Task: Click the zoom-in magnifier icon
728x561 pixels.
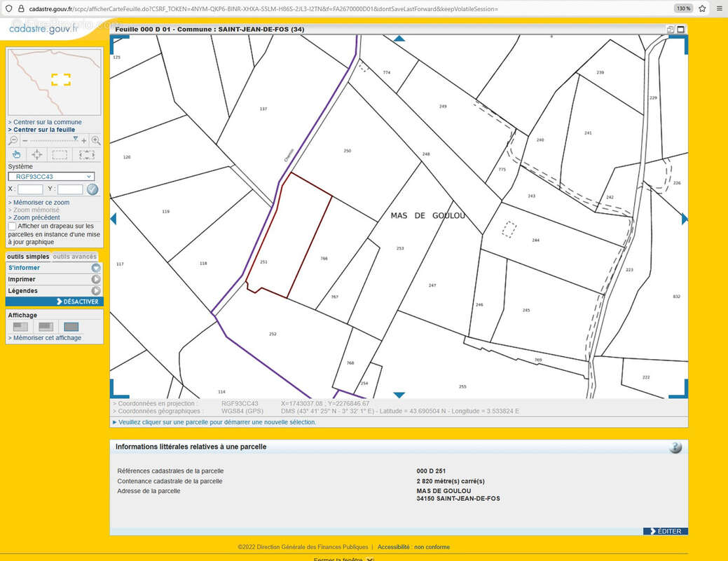Action: (96, 140)
